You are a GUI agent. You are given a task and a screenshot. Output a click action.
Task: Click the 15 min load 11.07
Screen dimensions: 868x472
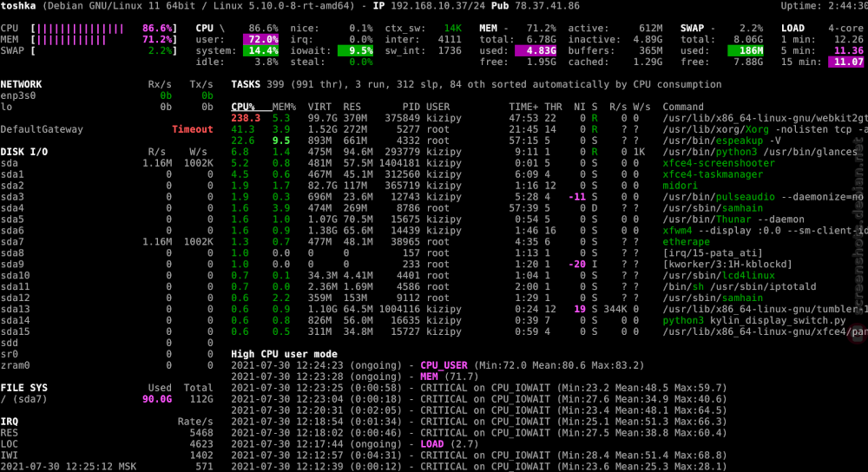[x=845, y=62]
